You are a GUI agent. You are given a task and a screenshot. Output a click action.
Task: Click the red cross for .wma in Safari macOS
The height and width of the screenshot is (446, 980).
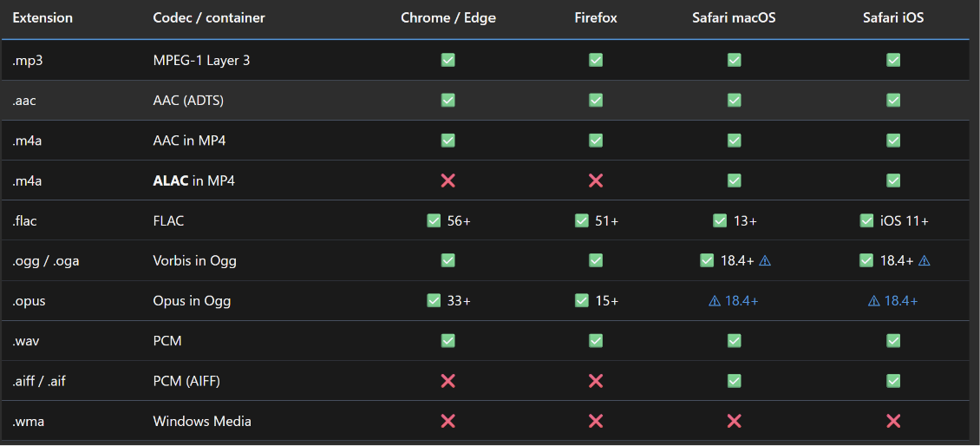click(x=734, y=421)
